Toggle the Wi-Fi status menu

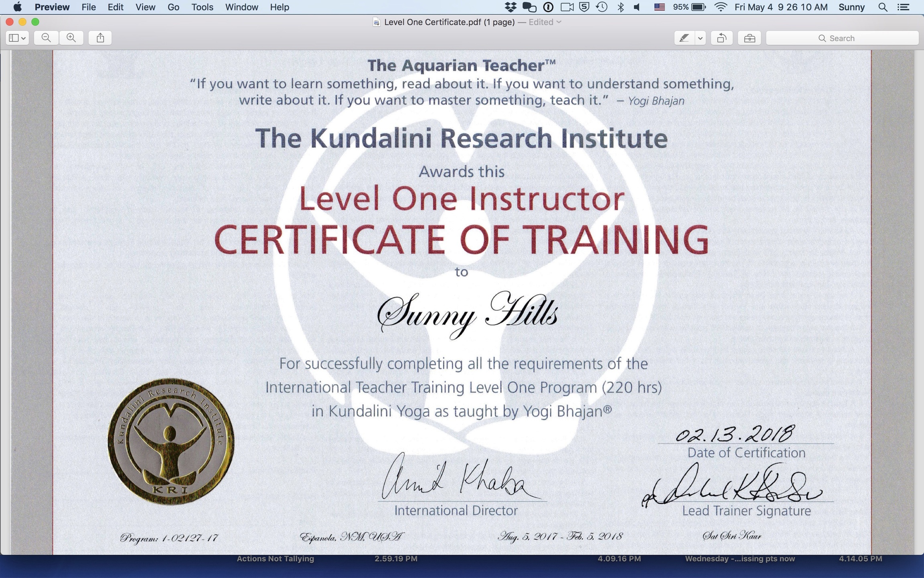pyautogui.click(x=720, y=7)
